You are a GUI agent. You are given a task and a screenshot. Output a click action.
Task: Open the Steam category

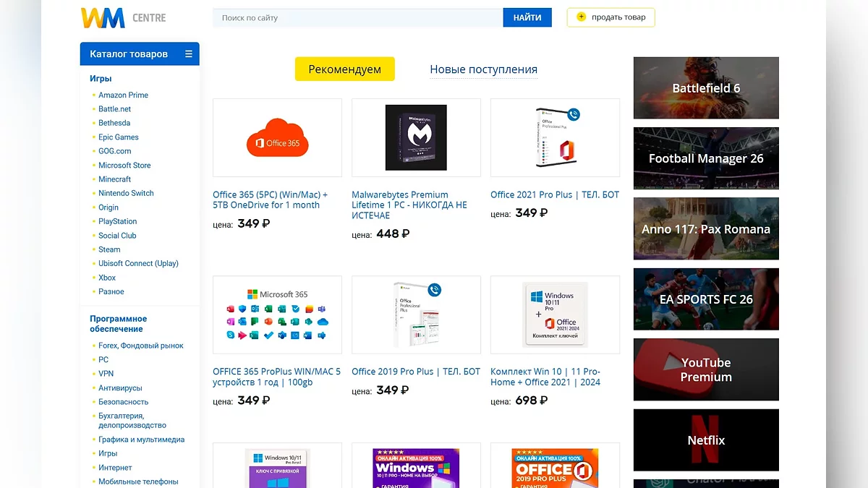109,249
